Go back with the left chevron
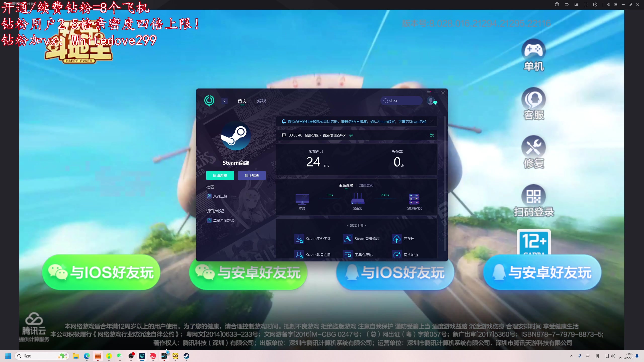This screenshot has height=362, width=644. [224, 101]
